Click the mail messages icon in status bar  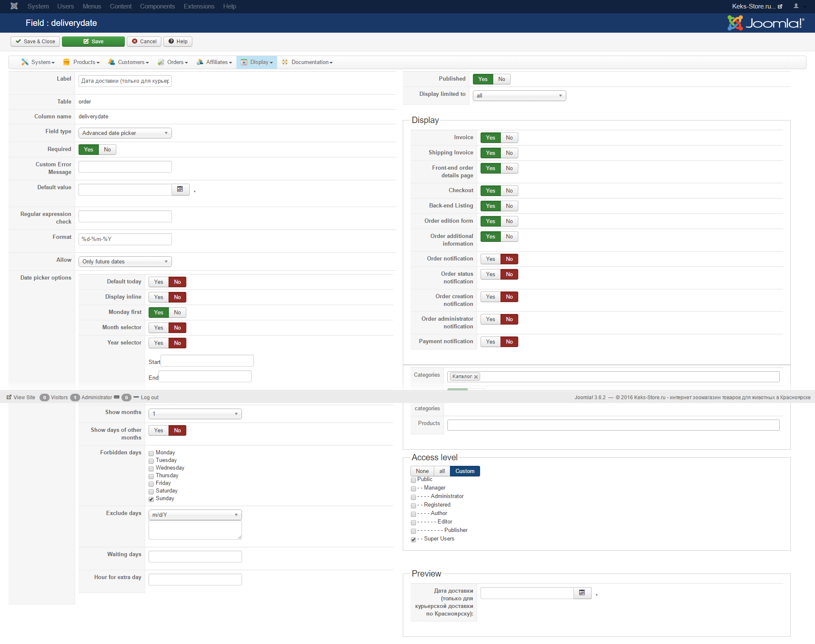click(x=117, y=398)
